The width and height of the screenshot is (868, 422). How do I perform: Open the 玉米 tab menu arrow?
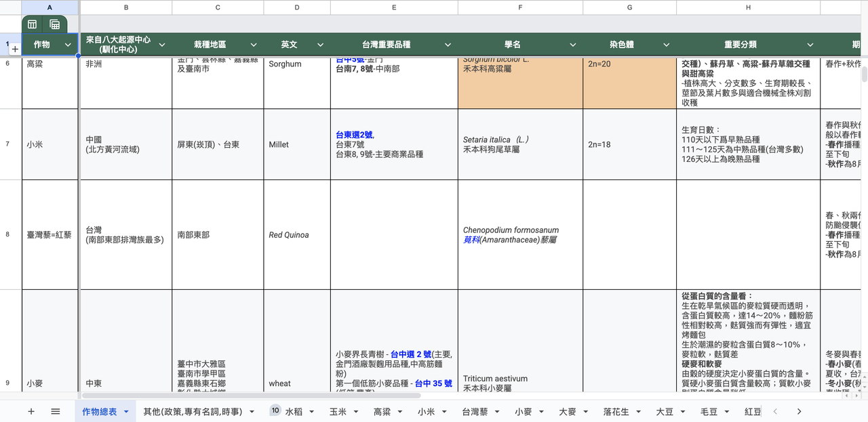point(355,412)
